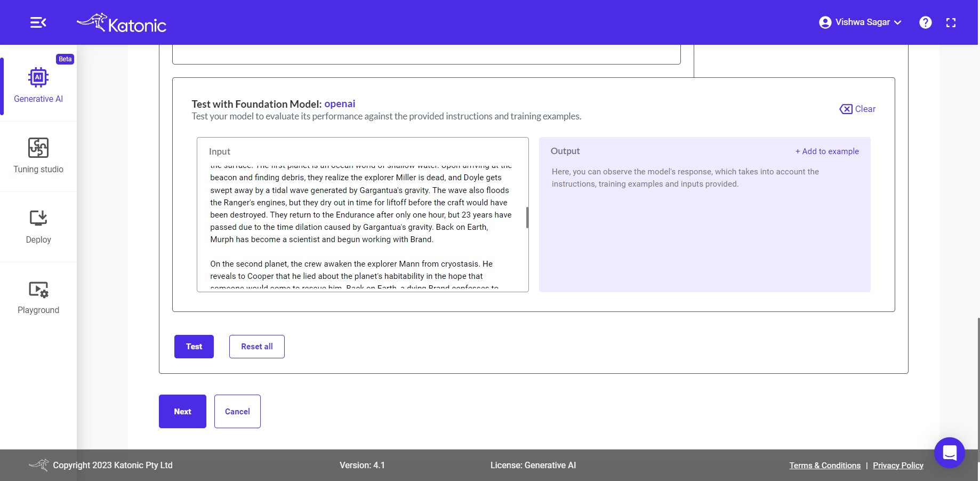Click the user avatar icon
The image size is (980, 481).
825,22
